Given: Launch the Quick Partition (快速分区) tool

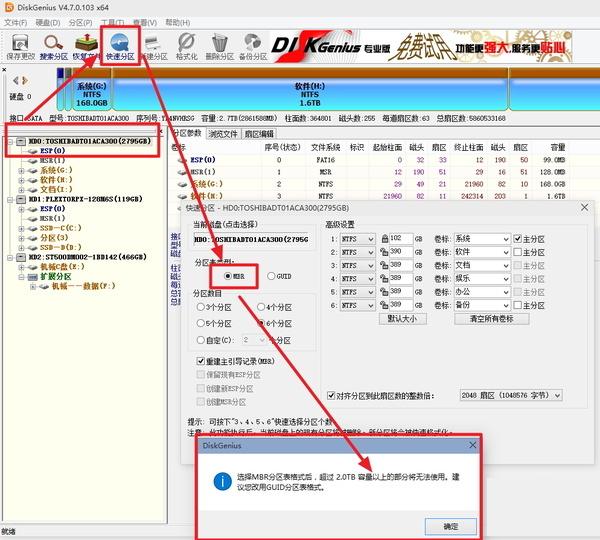Looking at the screenshot, I should (x=120, y=47).
